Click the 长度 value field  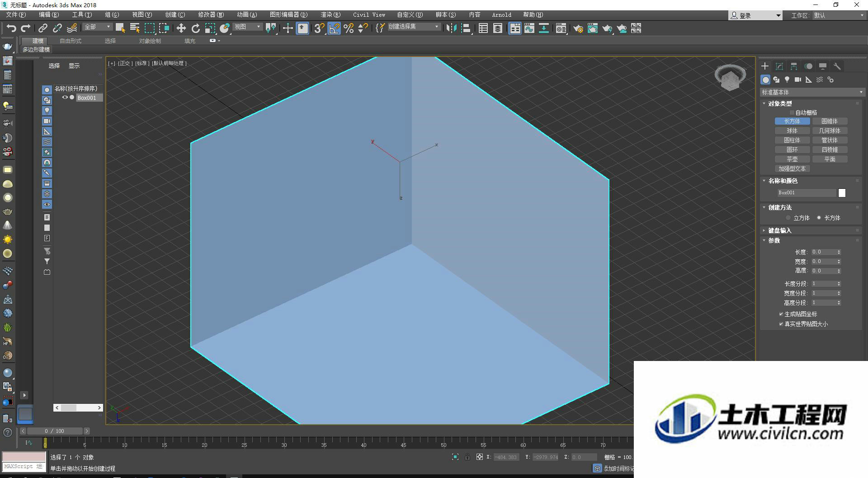pos(823,252)
